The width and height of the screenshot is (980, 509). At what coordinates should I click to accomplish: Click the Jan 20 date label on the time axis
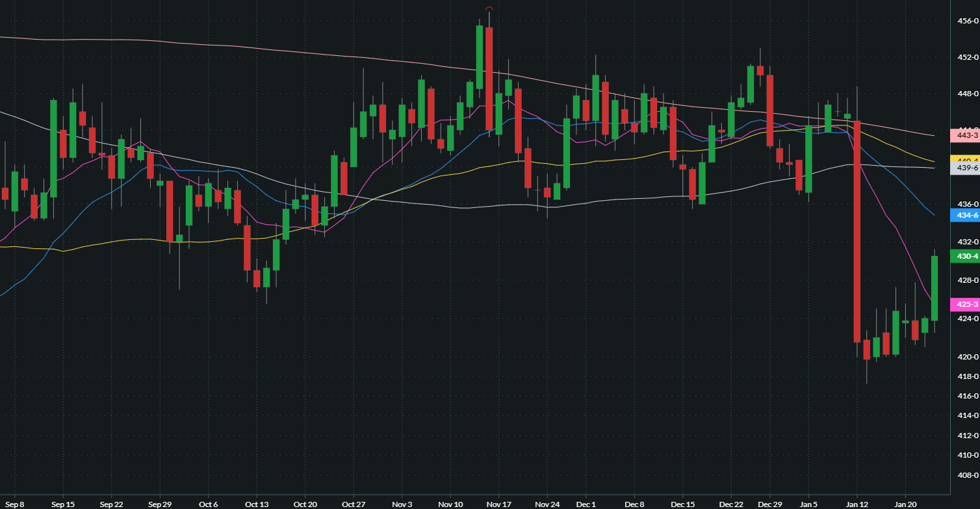coord(905,504)
